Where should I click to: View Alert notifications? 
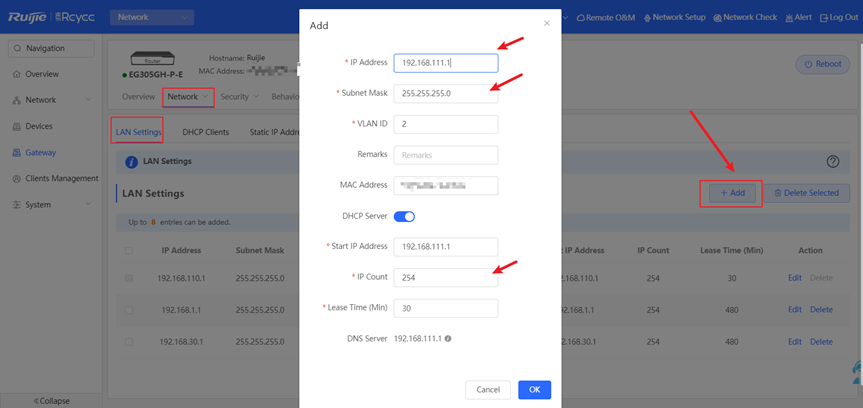pos(800,18)
